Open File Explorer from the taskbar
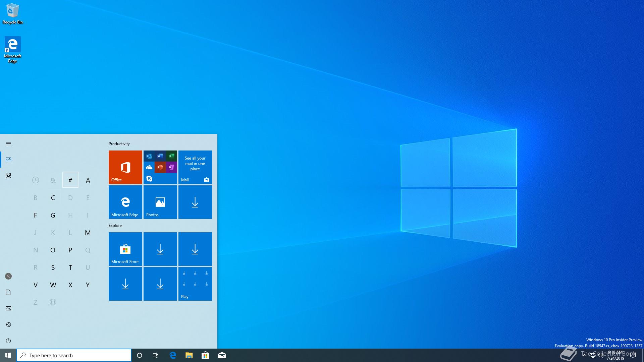 pyautogui.click(x=189, y=355)
